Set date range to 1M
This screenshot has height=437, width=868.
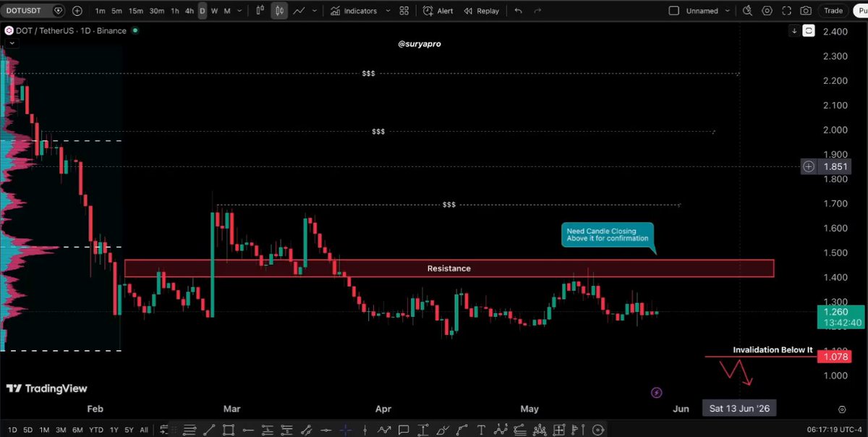45,429
